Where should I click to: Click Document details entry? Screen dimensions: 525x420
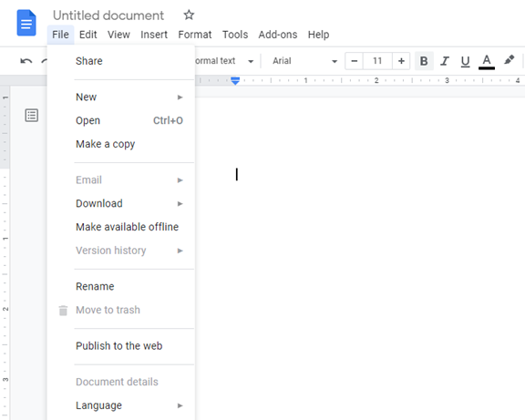pos(121,382)
